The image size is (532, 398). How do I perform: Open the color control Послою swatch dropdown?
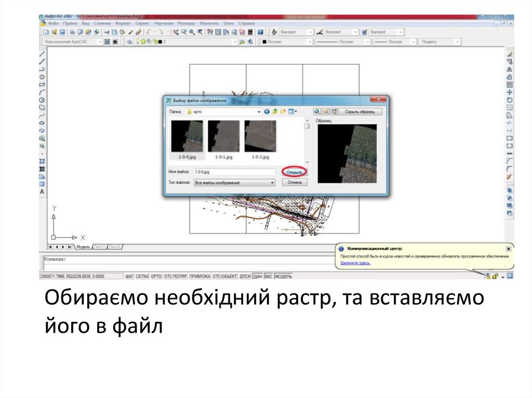pyautogui.click(x=287, y=42)
